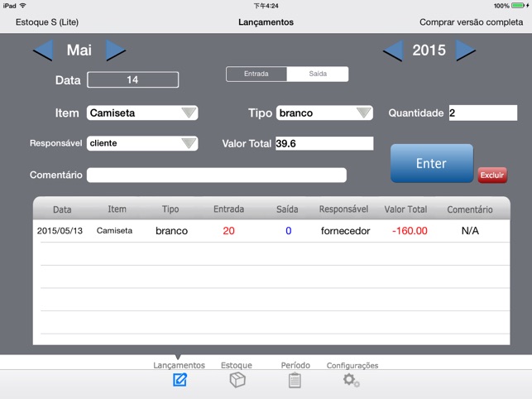This screenshot has height=399, width=532.
Task: Select the table row dated 2015/05/13
Action: pos(271,231)
